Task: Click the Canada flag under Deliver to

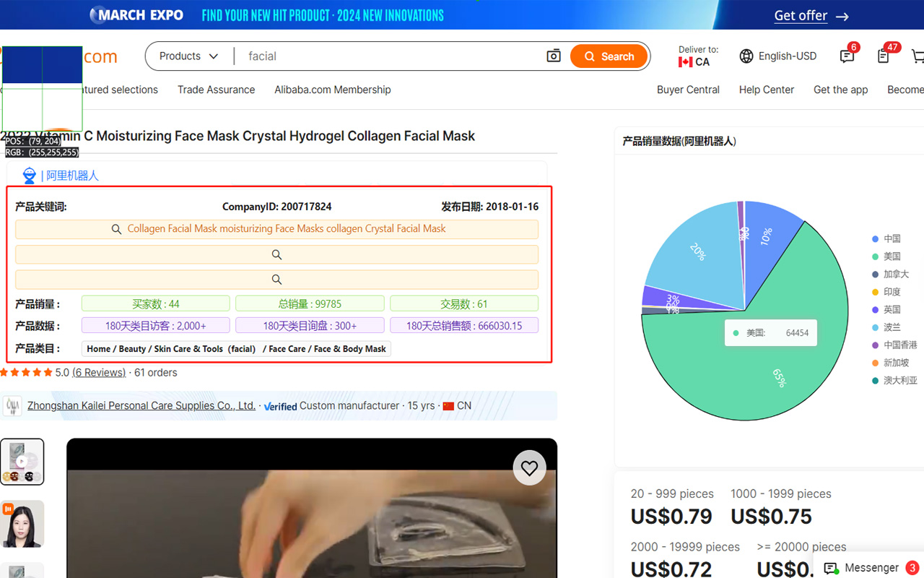Action: coord(685,62)
